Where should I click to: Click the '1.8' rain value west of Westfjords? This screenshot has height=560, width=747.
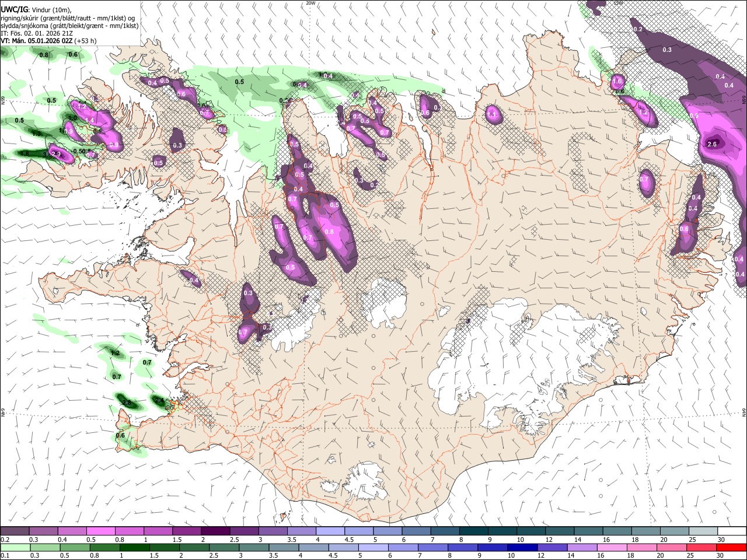[25, 153]
